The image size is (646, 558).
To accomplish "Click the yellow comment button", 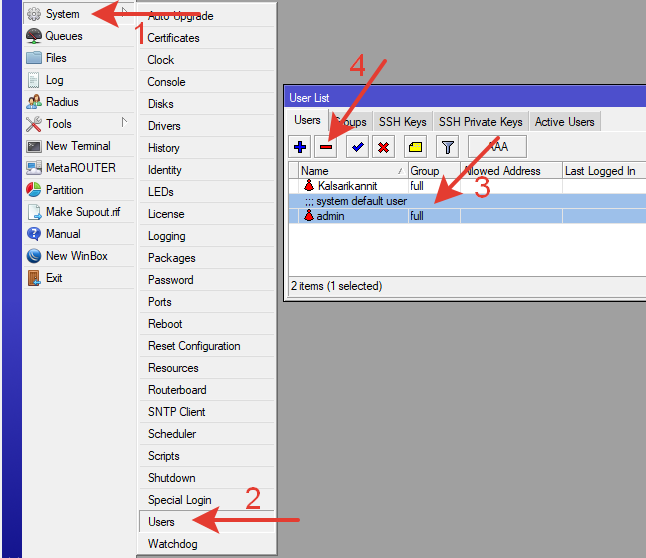I will click(415, 147).
